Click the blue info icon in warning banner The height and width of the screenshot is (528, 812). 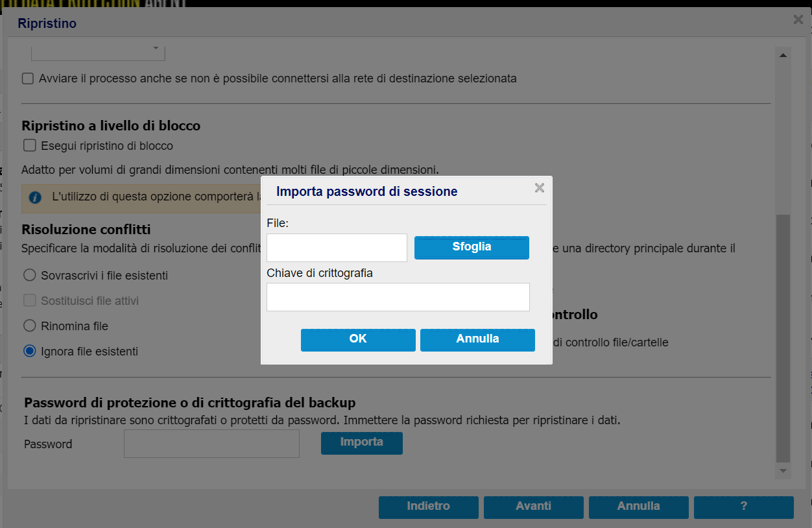tap(36, 197)
